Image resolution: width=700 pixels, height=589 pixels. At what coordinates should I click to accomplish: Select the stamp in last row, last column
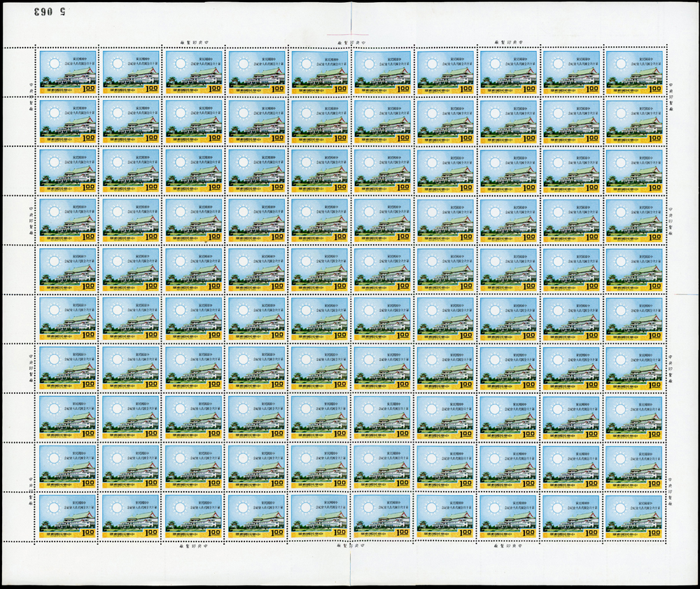click(x=633, y=516)
